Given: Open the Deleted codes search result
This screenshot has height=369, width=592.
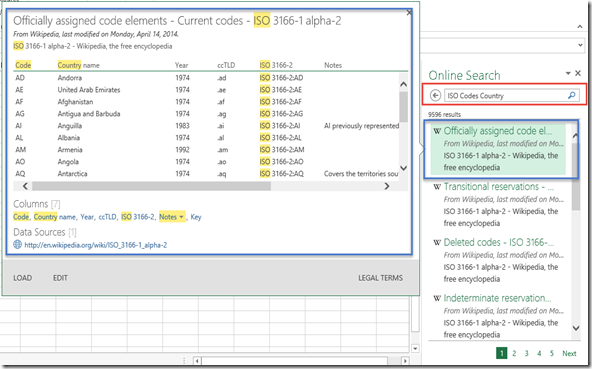Looking at the screenshot, I should click(499, 242).
